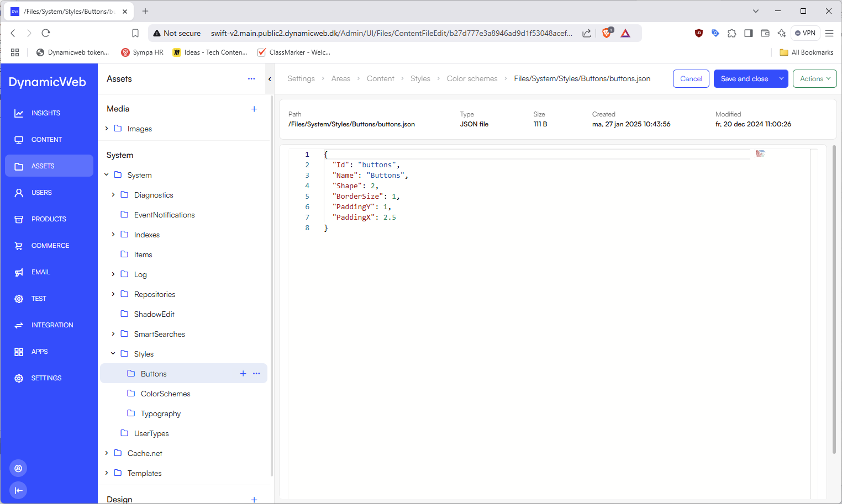The height and width of the screenshot is (504, 842).
Task: Select the ColorSchemes folder
Action: point(165,394)
